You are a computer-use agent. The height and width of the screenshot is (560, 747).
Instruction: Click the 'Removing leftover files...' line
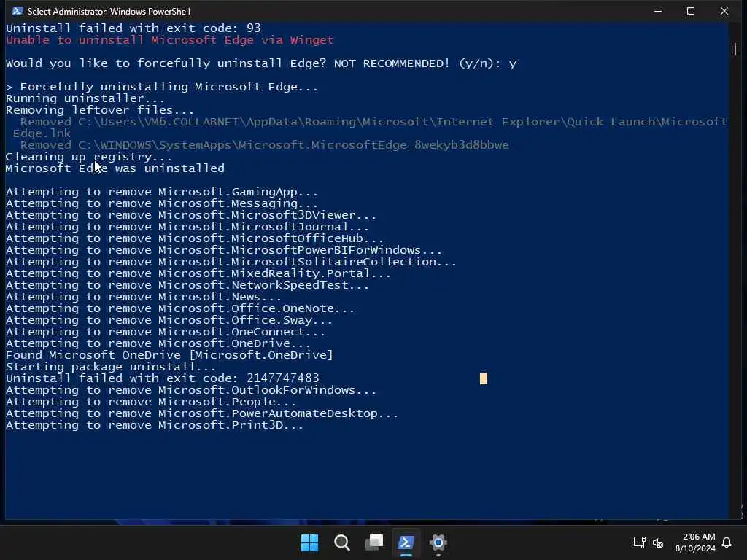pos(100,110)
